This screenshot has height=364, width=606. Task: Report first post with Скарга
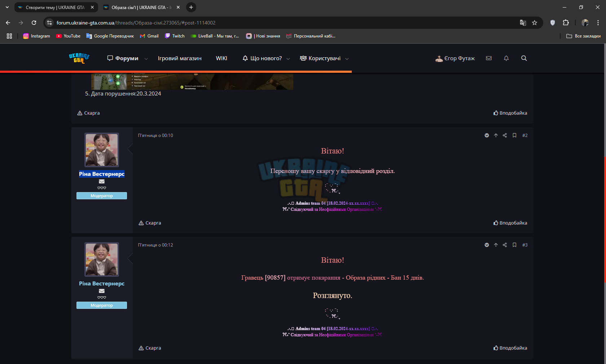(88, 113)
